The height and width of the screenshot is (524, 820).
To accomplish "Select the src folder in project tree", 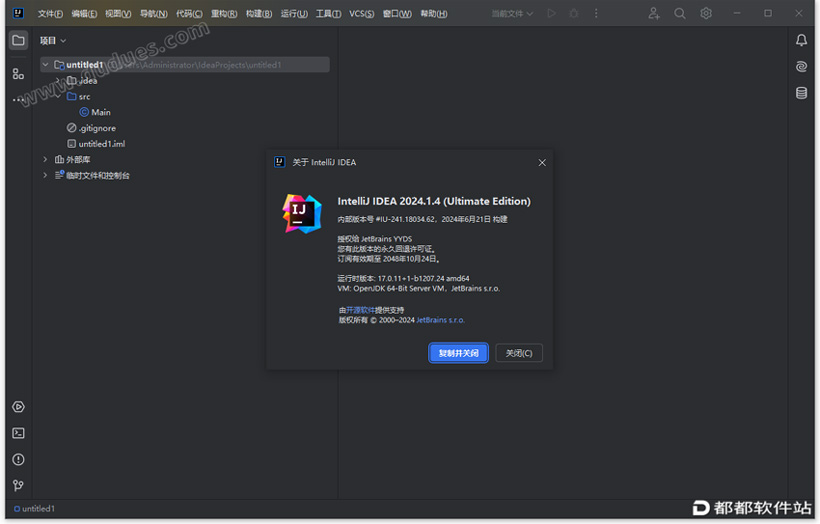I will pos(78,96).
